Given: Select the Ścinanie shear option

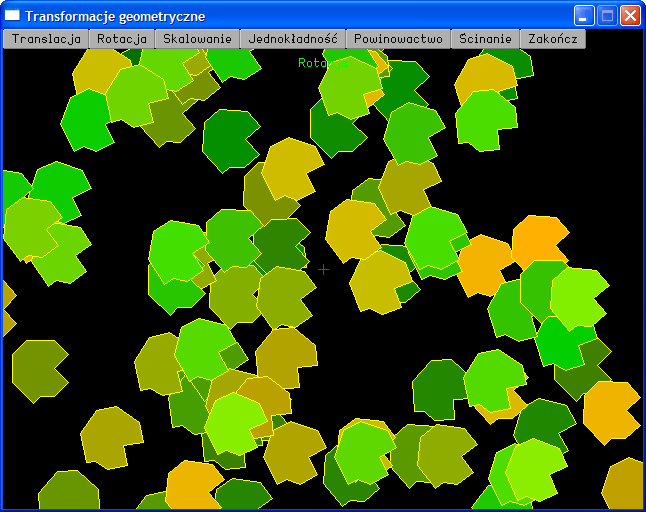Looking at the screenshot, I should [x=485, y=39].
